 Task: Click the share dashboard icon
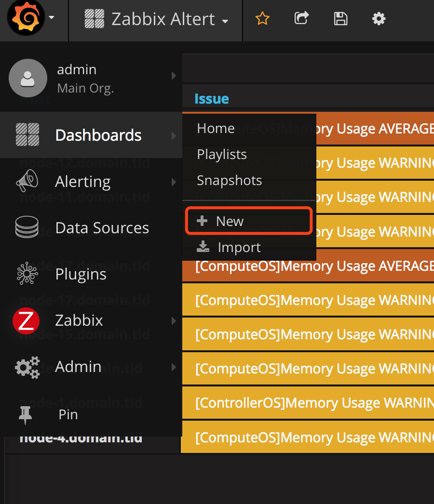point(301,19)
